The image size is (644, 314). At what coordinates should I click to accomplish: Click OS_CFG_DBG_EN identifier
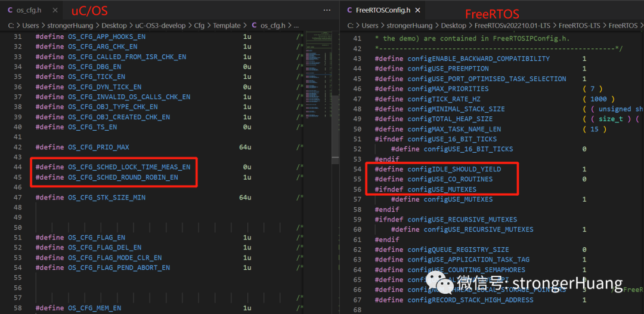point(94,67)
